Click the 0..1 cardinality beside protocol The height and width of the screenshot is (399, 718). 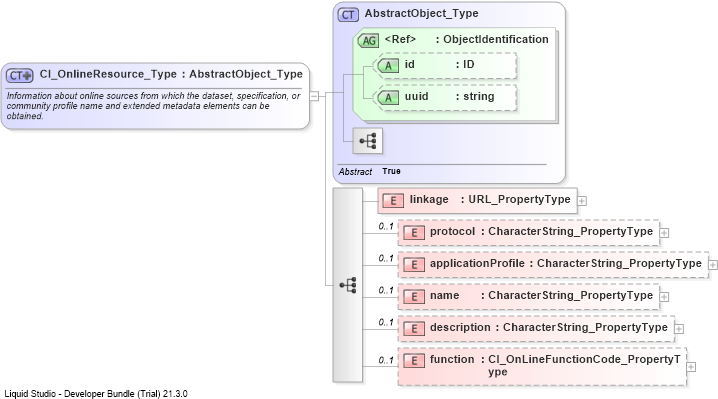386,226
